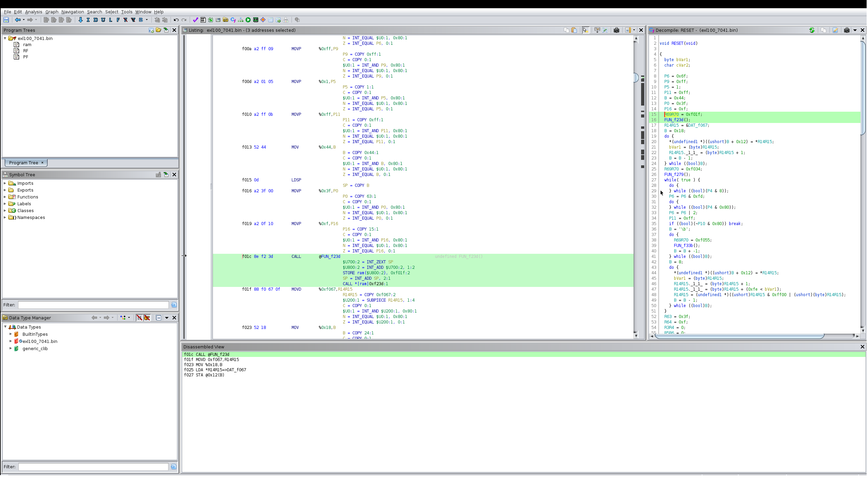The image size is (868, 484).
Task: Click the Listing panel paste icon
Action: click(574, 30)
